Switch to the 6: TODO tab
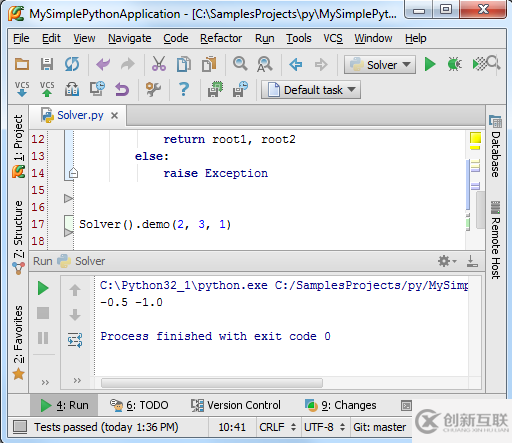The image size is (512, 443). [139, 405]
